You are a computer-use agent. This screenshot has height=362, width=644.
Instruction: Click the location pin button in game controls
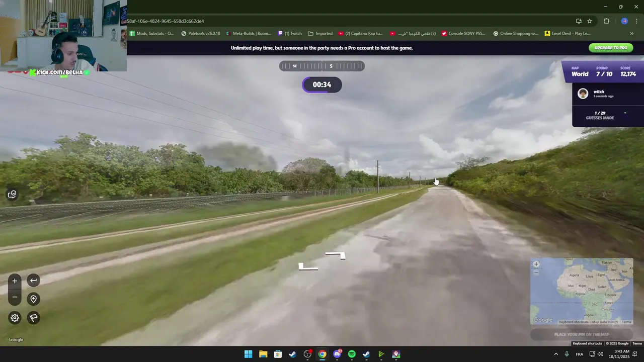click(33, 299)
